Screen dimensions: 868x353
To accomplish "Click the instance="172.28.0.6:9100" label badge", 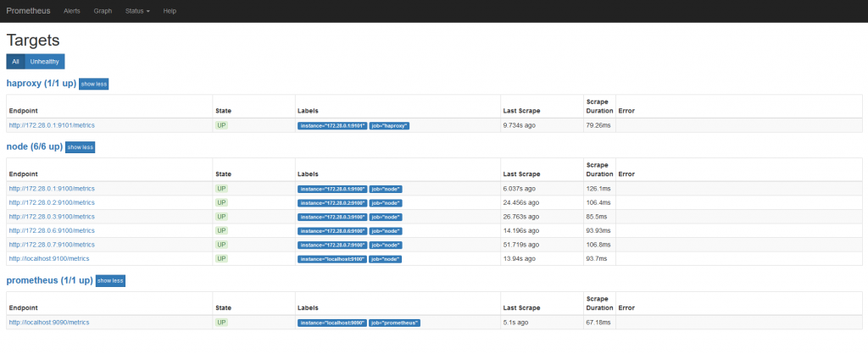I will click(332, 231).
